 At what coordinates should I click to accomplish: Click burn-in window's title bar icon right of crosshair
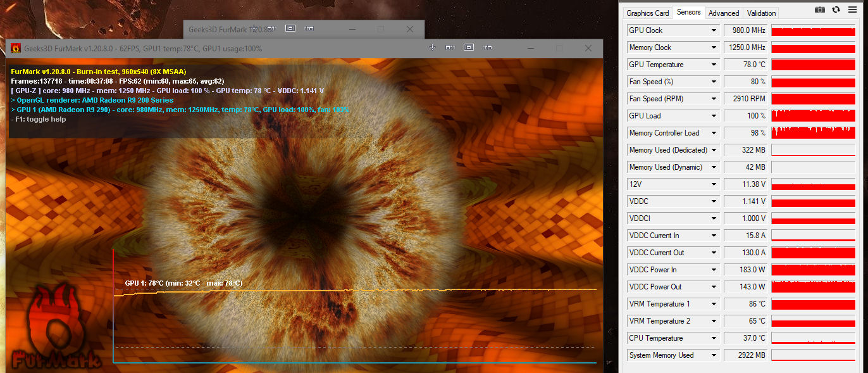coord(450,47)
